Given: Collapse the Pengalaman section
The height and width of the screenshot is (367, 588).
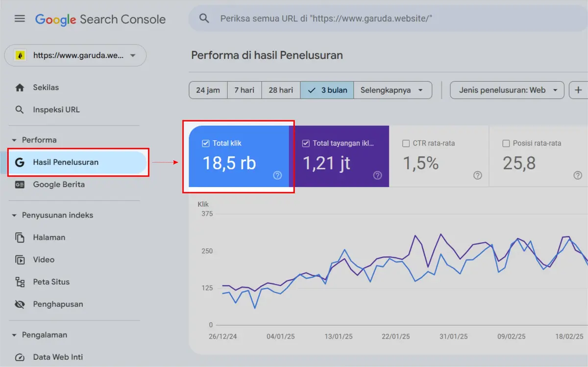Looking at the screenshot, I should tap(14, 335).
